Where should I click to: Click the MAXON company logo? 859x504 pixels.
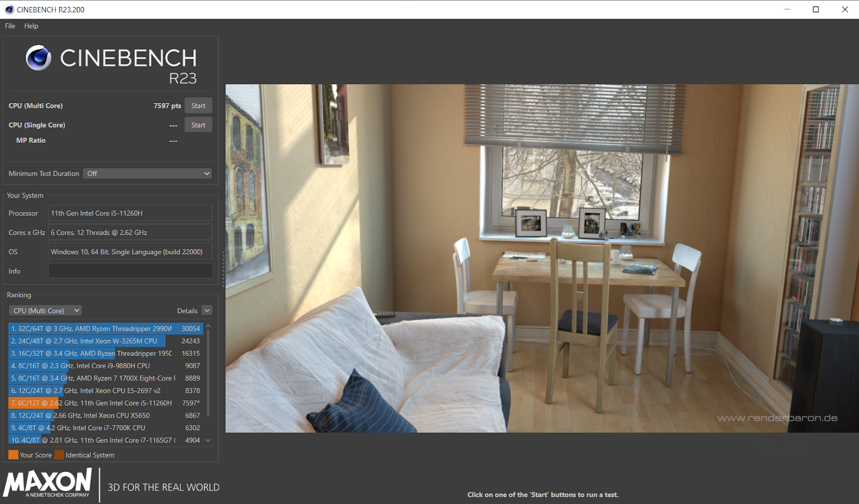coord(48,484)
